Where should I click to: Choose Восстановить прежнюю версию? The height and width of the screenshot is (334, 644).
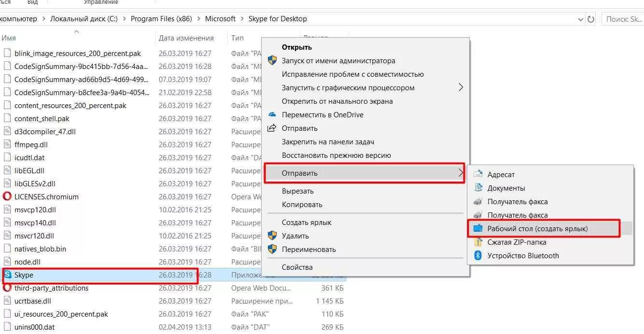point(336,155)
